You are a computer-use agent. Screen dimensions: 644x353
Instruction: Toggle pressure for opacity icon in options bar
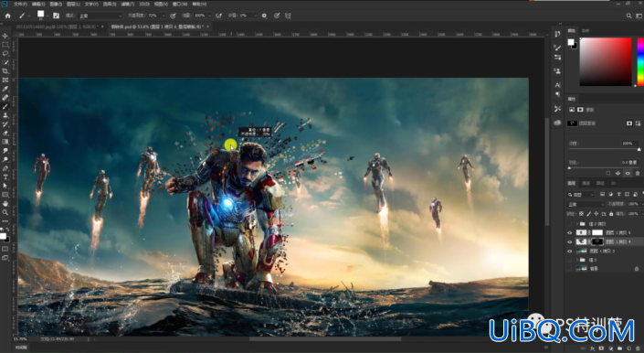pos(173,16)
